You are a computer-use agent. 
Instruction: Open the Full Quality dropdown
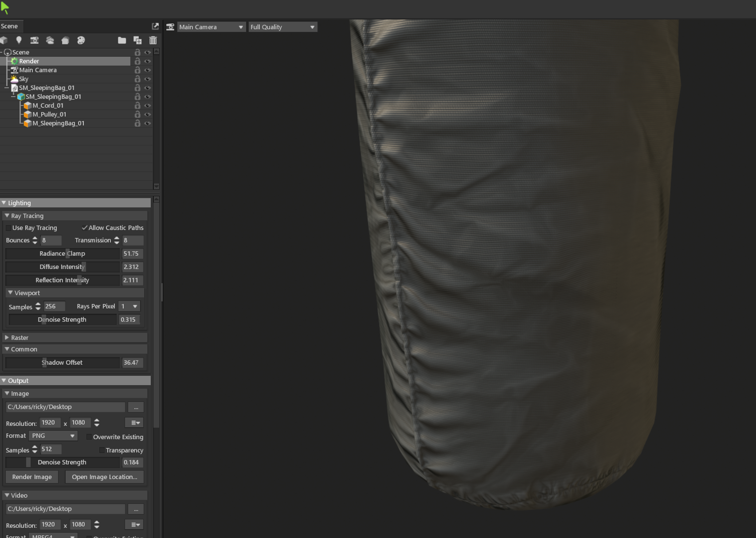(282, 27)
